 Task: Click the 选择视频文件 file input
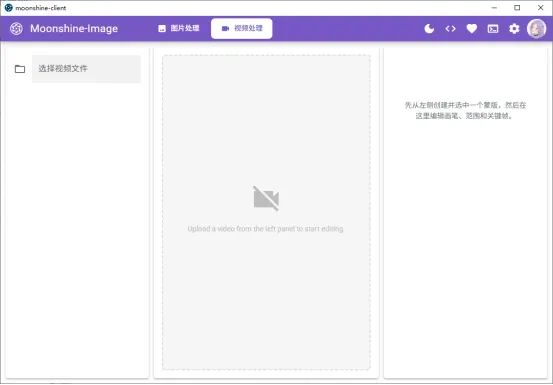point(86,69)
